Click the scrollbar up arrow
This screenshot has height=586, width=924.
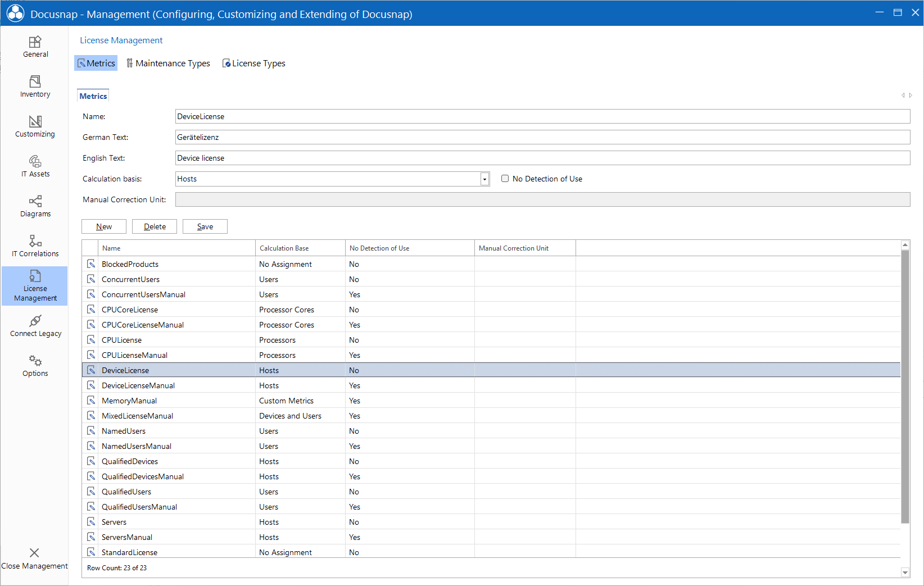[x=905, y=244]
